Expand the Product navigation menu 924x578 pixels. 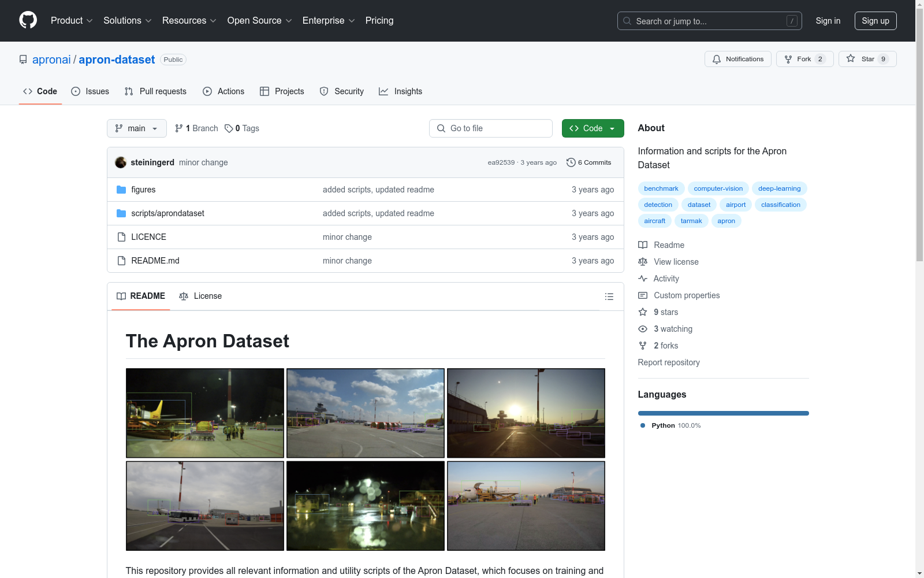click(x=72, y=21)
